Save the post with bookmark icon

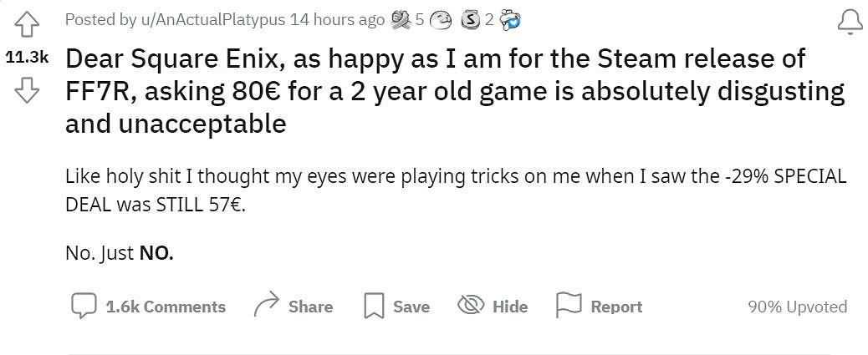(374, 306)
